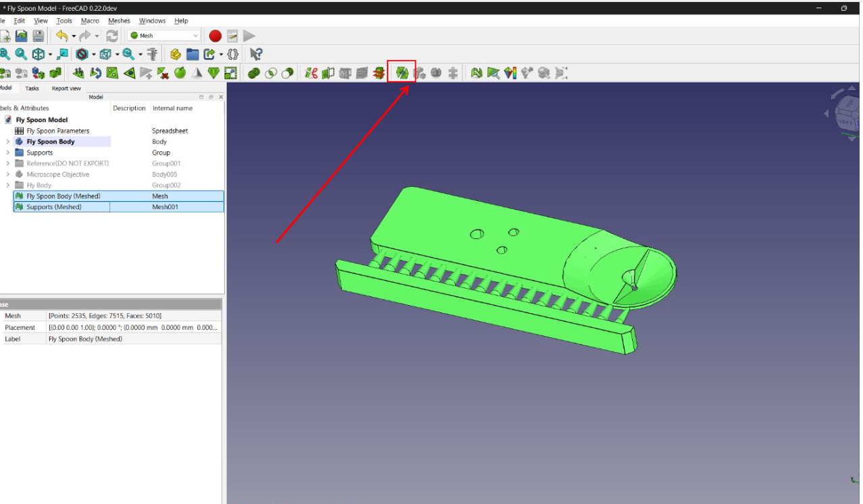Click the Undo arrow icon
This screenshot has height=504, width=863.
pos(62,36)
